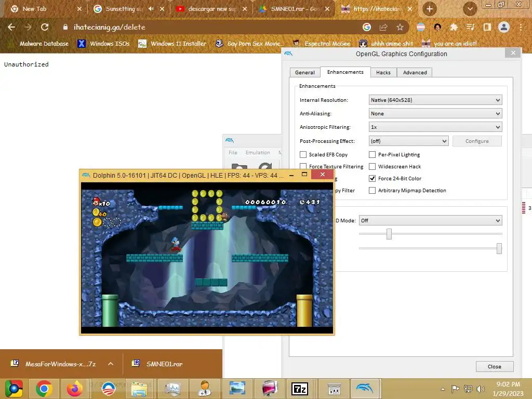This screenshot has width=532, height=399.
Task: Reload the ihatecianig.ga page
Action: (45, 27)
